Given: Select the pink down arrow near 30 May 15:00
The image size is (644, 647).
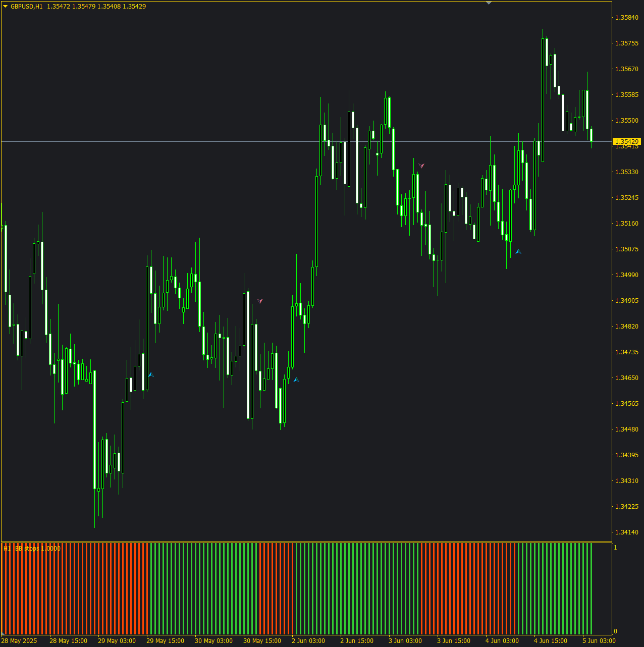Looking at the screenshot, I should click(x=260, y=301).
